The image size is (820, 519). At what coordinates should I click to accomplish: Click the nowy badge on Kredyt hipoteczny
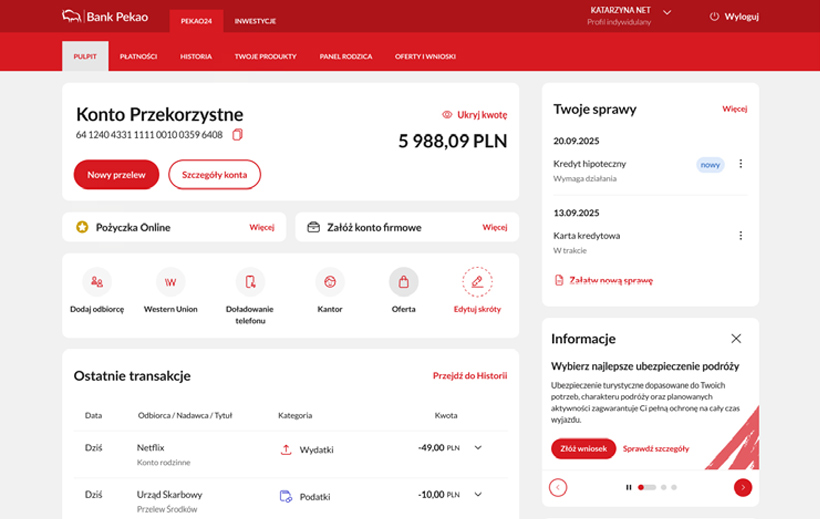pos(710,165)
